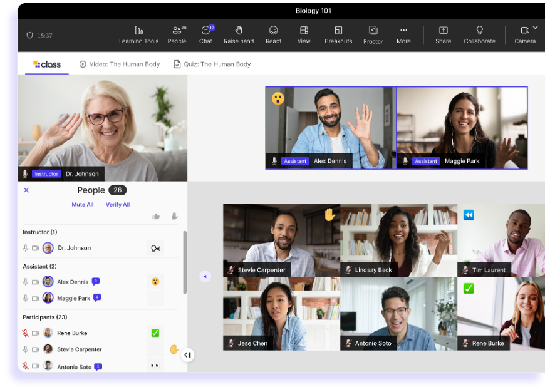Select Lindsay Beck's video tile
The height and width of the screenshot is (392, 550).
(398, 240)
